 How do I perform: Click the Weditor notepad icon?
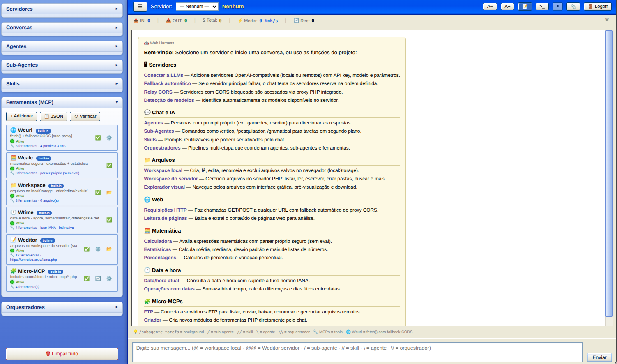(13, 240)
